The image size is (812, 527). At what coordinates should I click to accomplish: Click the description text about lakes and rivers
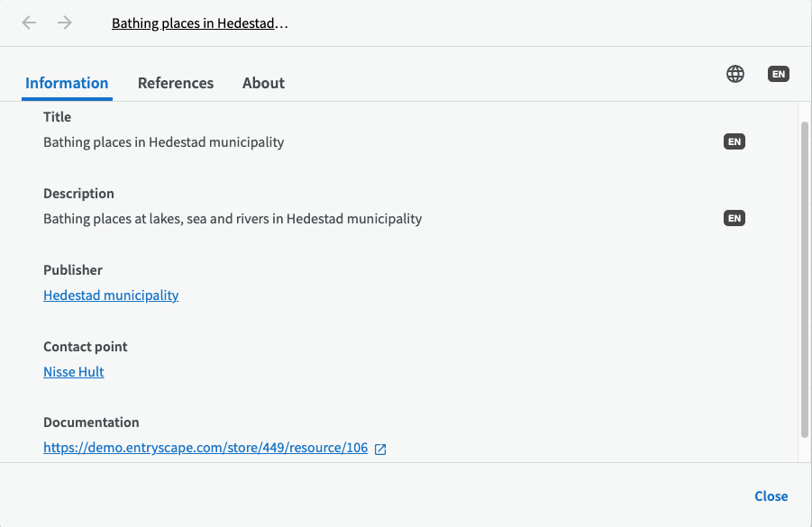click(x=233, y=219)
